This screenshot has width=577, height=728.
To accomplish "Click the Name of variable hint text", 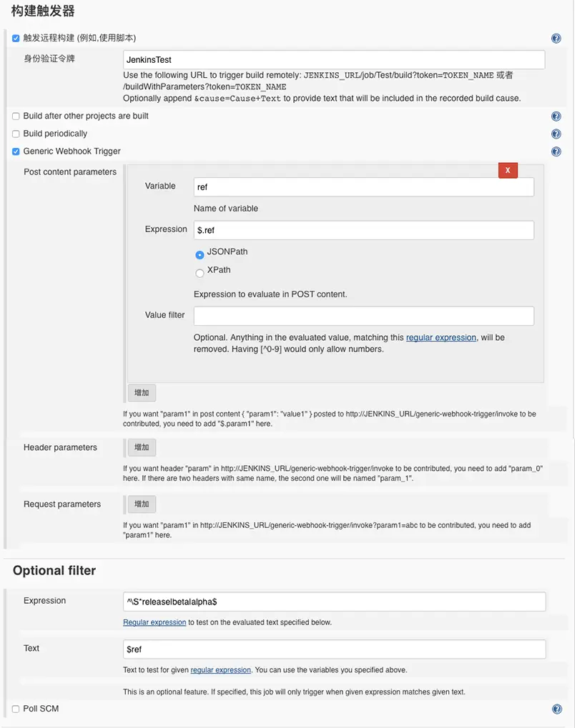I will point(226,209).
